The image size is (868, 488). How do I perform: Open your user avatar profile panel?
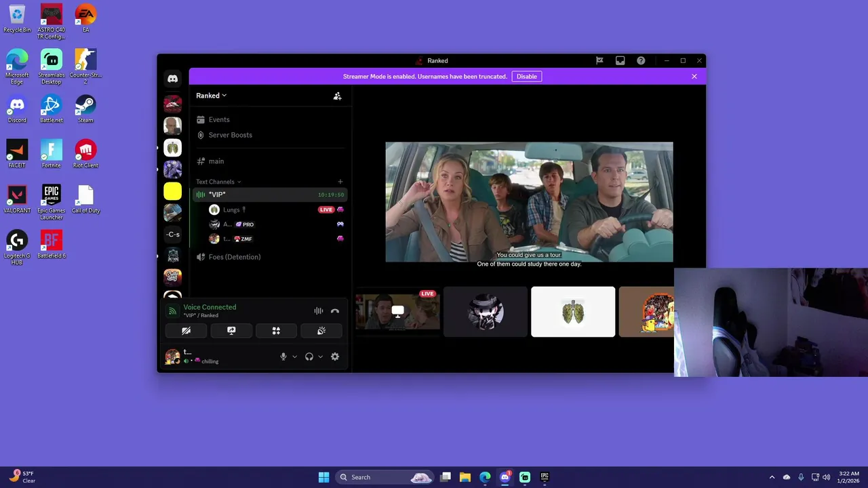172,357
